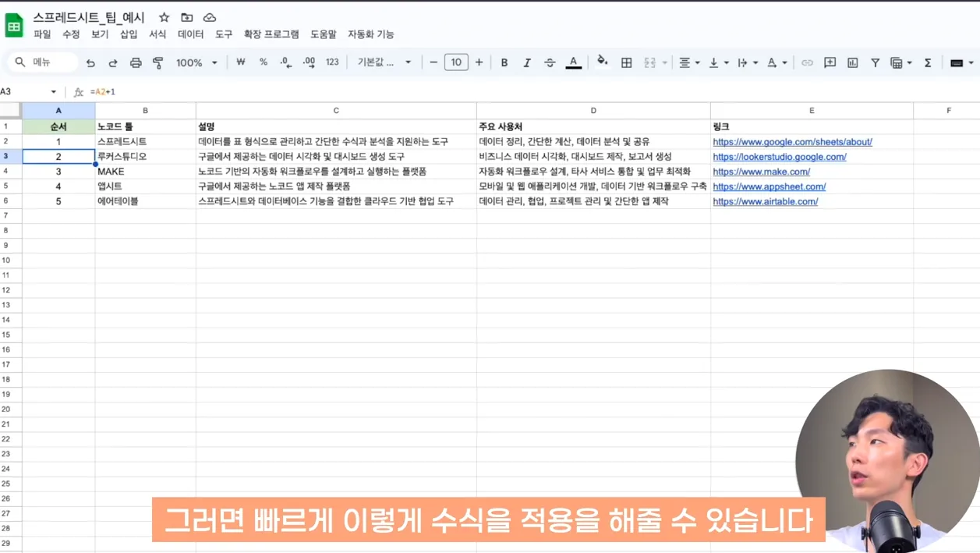980x553 pixels.
Task: Open the name box dropdown arrow
Action: click(54, 92)
